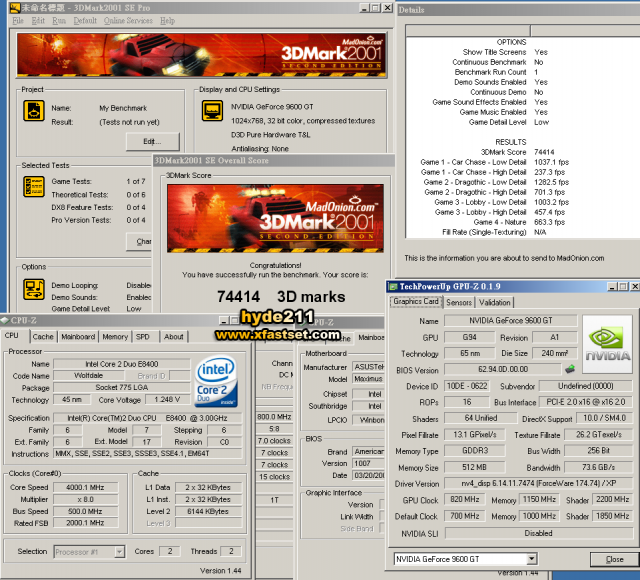The height and width of the screenshot is (580, 640).
Task: Click the Change button in Selected Tests
Action: click(139, 242)
